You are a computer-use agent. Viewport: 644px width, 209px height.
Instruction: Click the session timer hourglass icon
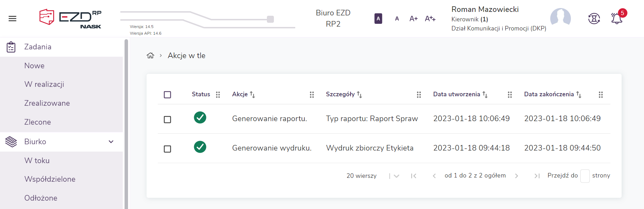594,19
